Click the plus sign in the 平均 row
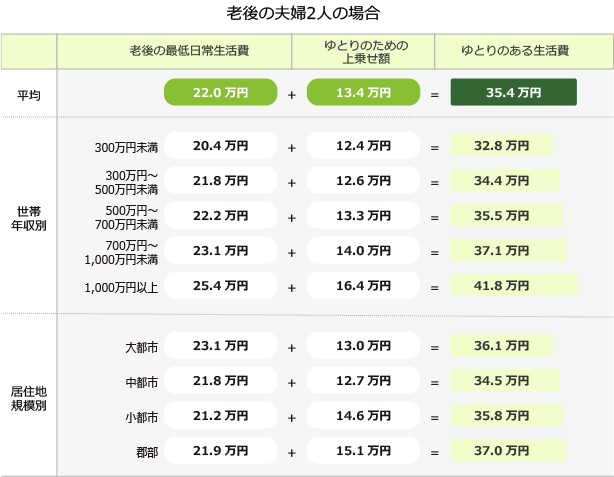Image resolution: width=614 pixels, height=477 pixels. [292, 95]
